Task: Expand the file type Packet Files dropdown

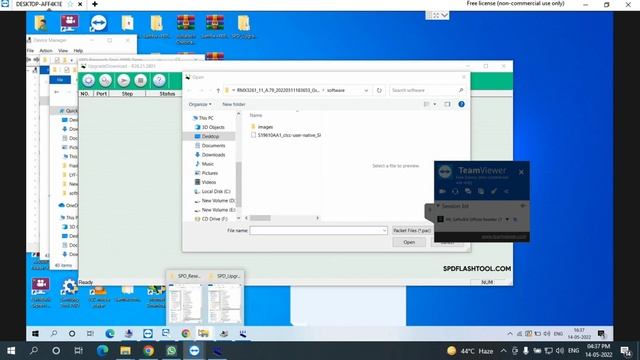Action: tap(412, 231)
